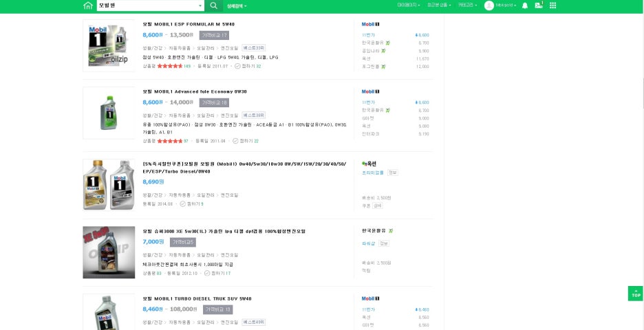
Task: Open the notifications bell icon
Action: (x=525, y=5)
